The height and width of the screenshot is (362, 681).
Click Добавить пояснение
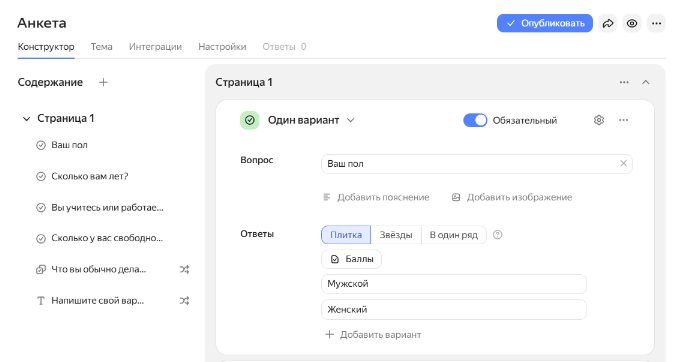click(x=376, y=197)
